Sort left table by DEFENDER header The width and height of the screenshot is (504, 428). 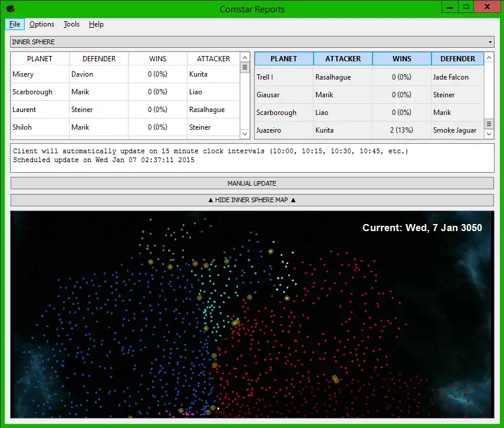99,59
